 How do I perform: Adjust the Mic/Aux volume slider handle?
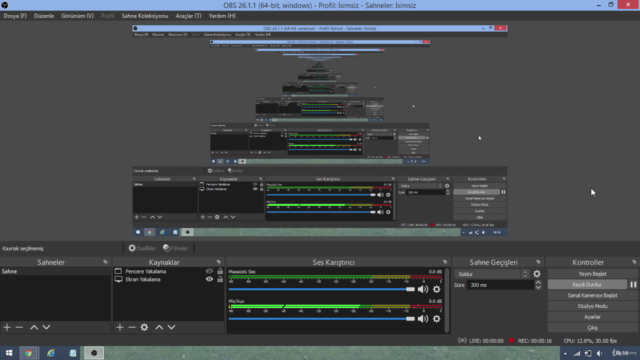pos(410,319)
